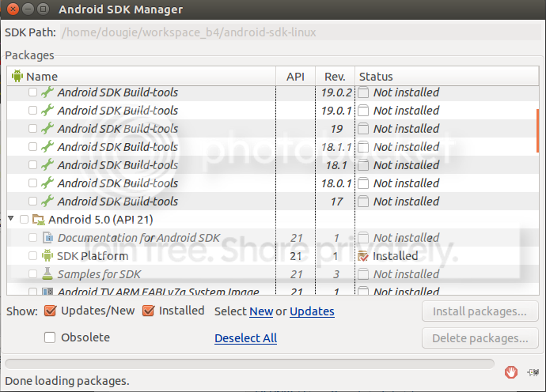Screen dimensions: 546x392
Task: Collapse the Android 5.0 (API 21) group
Action: coord(12,220)
